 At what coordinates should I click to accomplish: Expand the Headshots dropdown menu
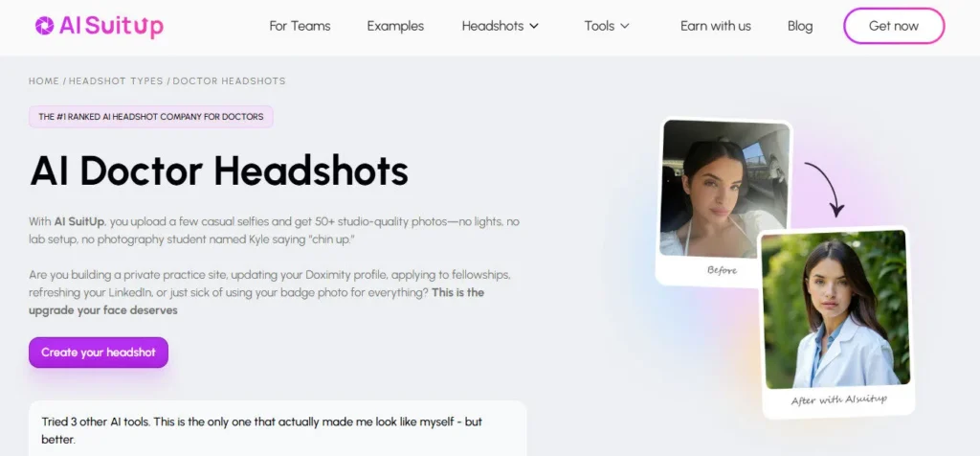coord(500,26)
